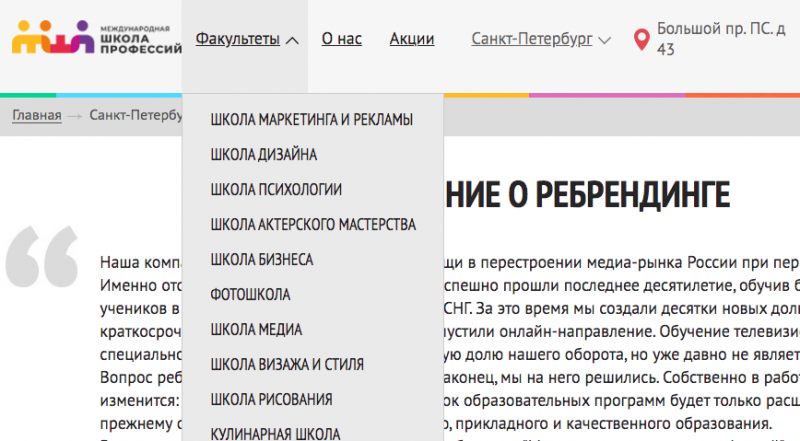Click the arrow beside Санкт-Петербург

(x=604, y=40)
